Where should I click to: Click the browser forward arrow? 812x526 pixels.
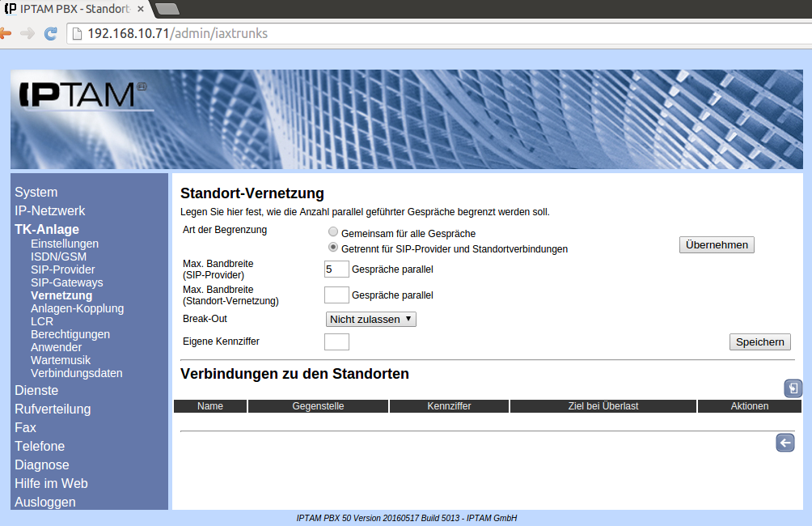[x=27, y=34]
